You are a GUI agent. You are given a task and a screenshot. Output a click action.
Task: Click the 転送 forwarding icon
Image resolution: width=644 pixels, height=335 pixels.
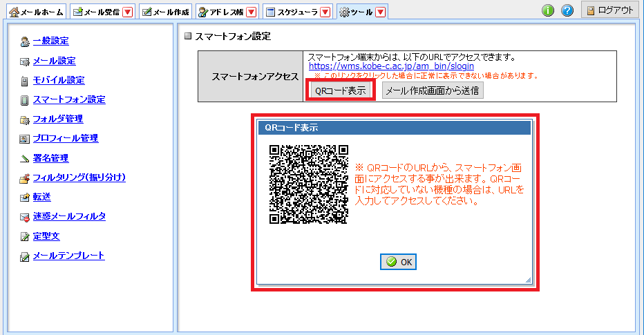(25, 198)
